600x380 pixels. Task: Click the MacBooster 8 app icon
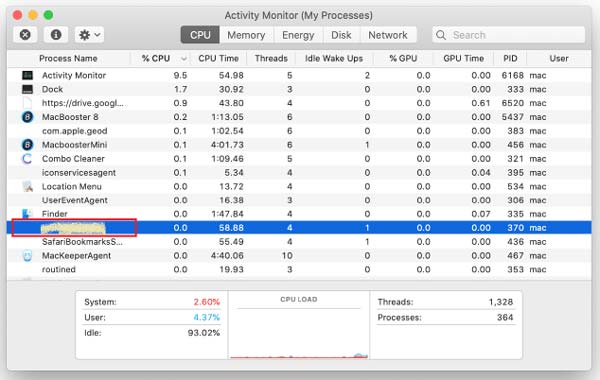point(27,117)
